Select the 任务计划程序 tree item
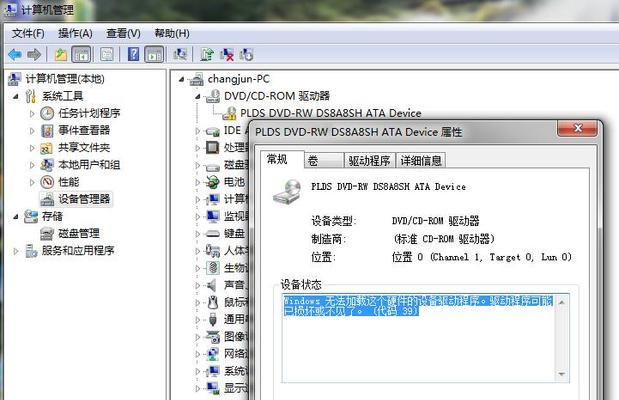Viewport: 619px width, 400px height. click(x=89, y=113)
